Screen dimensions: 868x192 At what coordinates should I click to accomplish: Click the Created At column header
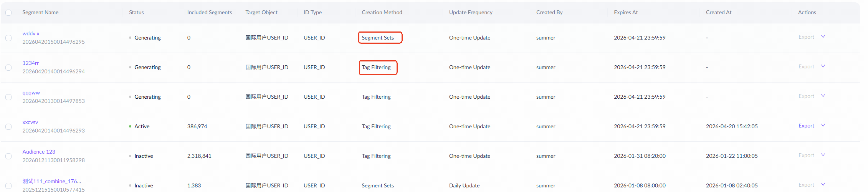coord(719,12)
